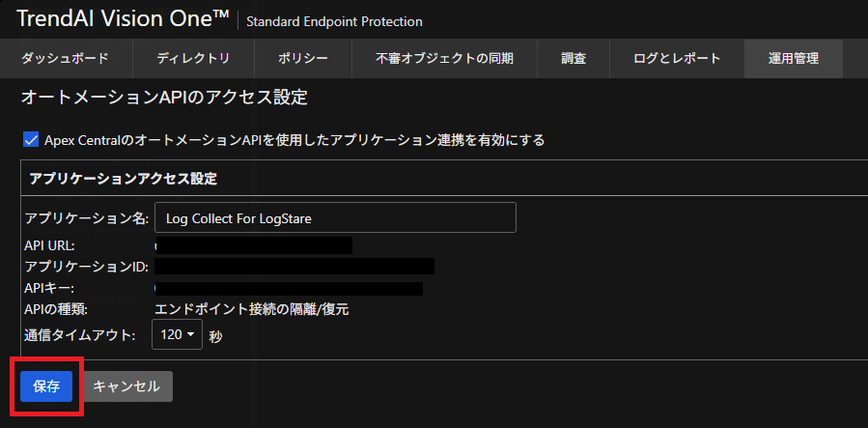Click the キャンセル button
The width and height of the screenshot is (868, 428).
(x=126, y=386)
